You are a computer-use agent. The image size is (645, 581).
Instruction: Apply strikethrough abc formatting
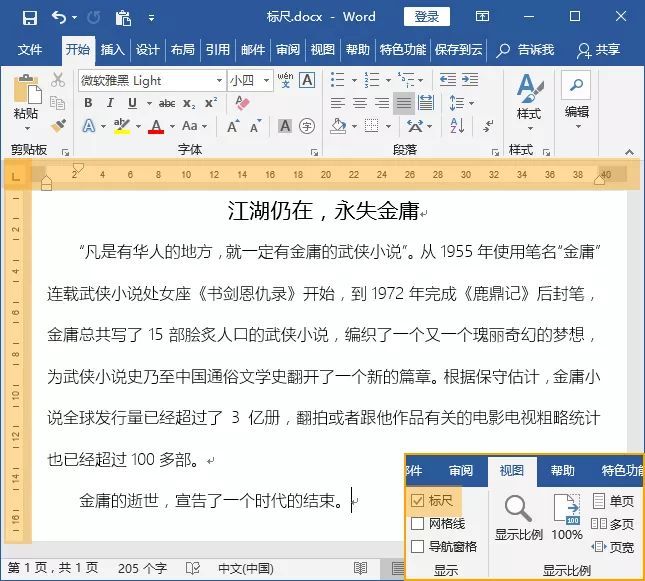167,103
